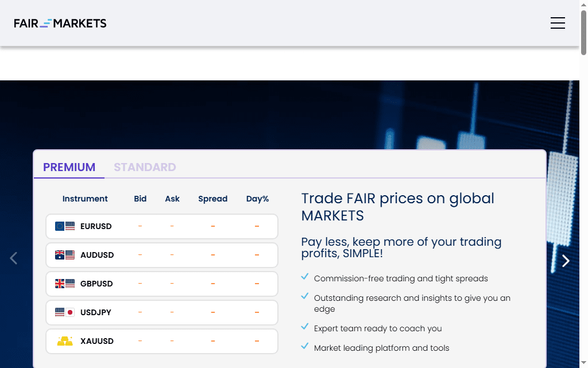Click the XAUUSD gold bars icon
588x368 pixels.
65,341
